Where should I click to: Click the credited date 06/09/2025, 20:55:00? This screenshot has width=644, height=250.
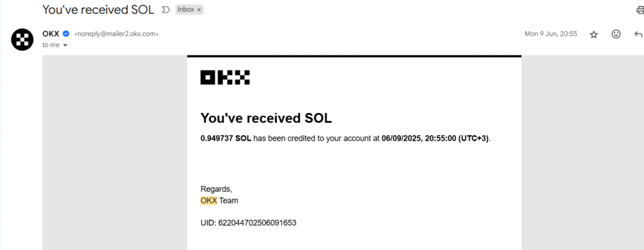tap(418, 138)
